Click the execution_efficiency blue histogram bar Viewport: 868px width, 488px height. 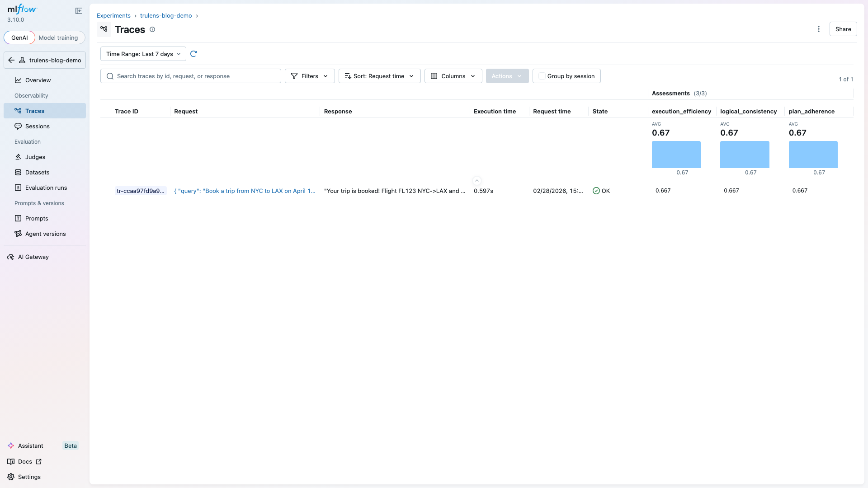(676, 155)
